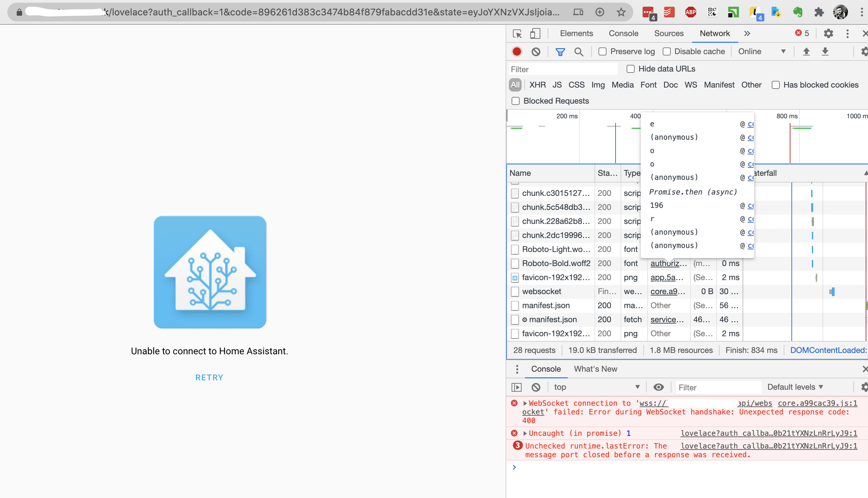
Task: Open the console live expression eye icon
Action: [658, 387]
